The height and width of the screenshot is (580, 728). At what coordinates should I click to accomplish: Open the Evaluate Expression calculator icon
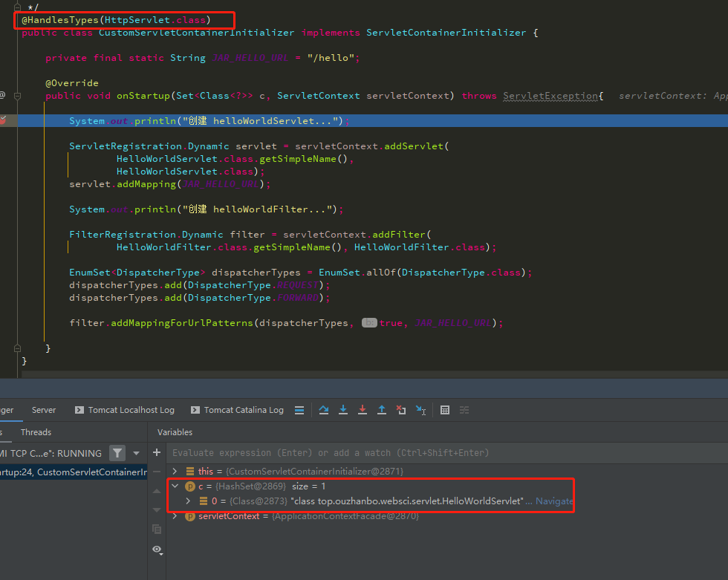(x=445, y=410)
